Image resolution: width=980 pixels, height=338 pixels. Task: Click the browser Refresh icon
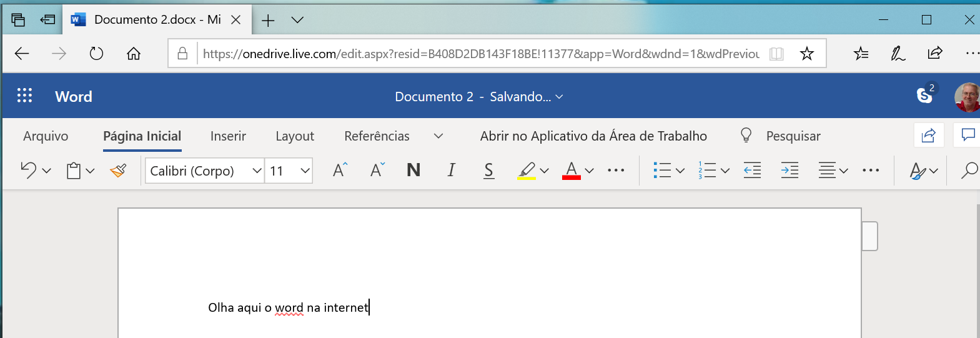(96, 54)
